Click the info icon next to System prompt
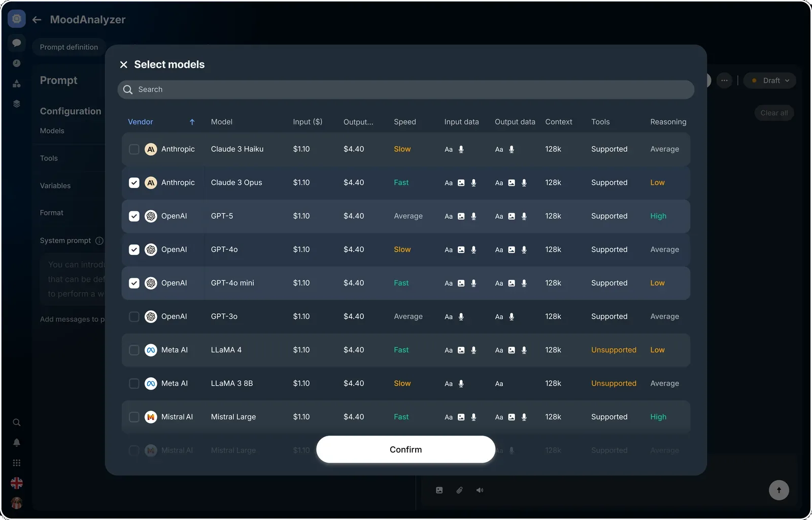The image size is (812, 520). [x=99, y=241]
